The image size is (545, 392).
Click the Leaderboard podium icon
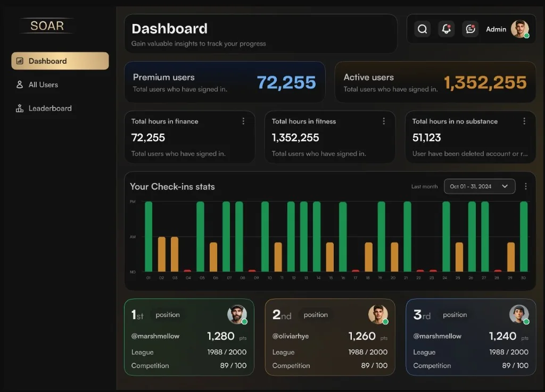[x=20, y=109]
